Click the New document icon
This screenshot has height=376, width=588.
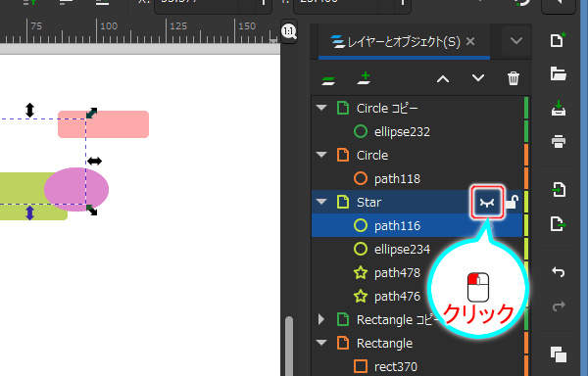(x=558, y=40)
